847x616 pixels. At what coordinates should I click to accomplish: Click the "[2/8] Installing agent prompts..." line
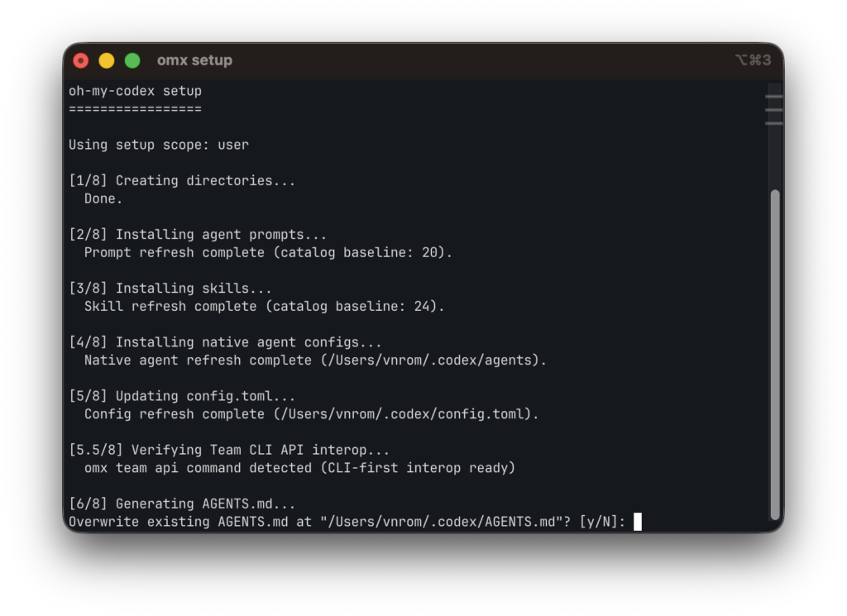pos(198,235)
